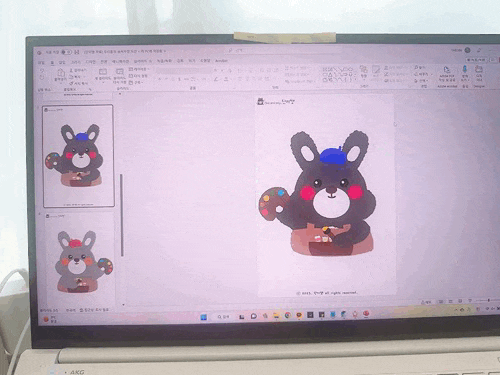Click the Undo arrow in ribbon
This screenshot has height=375, width=500.
tap(42, 70)
